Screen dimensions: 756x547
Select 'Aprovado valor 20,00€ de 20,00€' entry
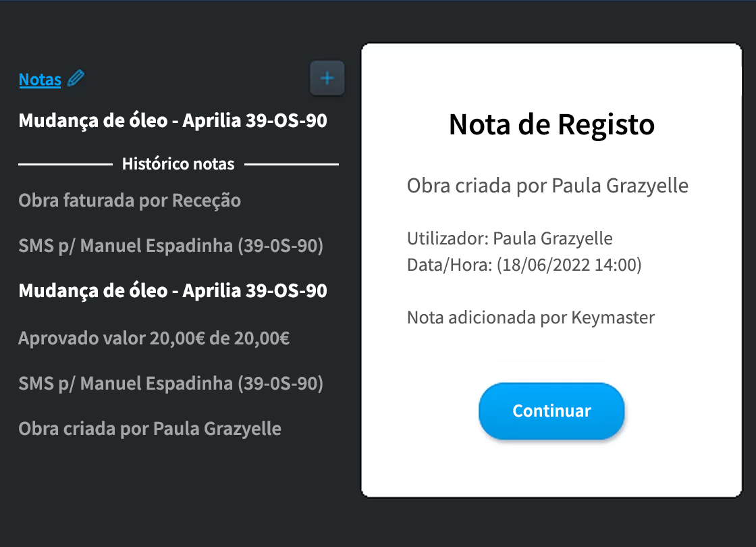coord(155,338)
